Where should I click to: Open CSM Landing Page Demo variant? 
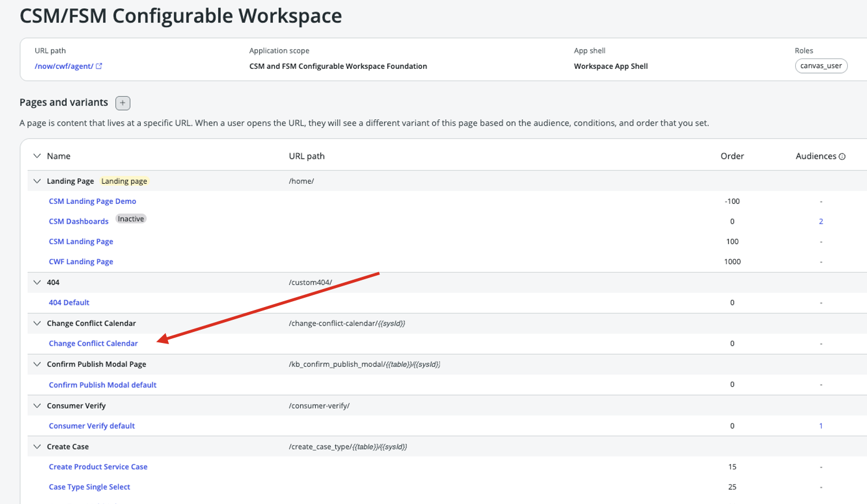(92, 201)
